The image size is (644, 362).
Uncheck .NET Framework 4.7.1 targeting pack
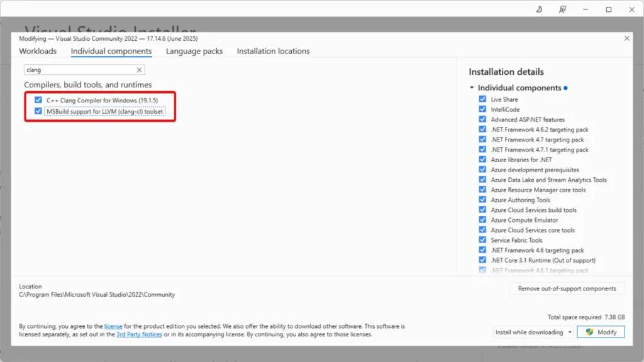click(482, 150)
